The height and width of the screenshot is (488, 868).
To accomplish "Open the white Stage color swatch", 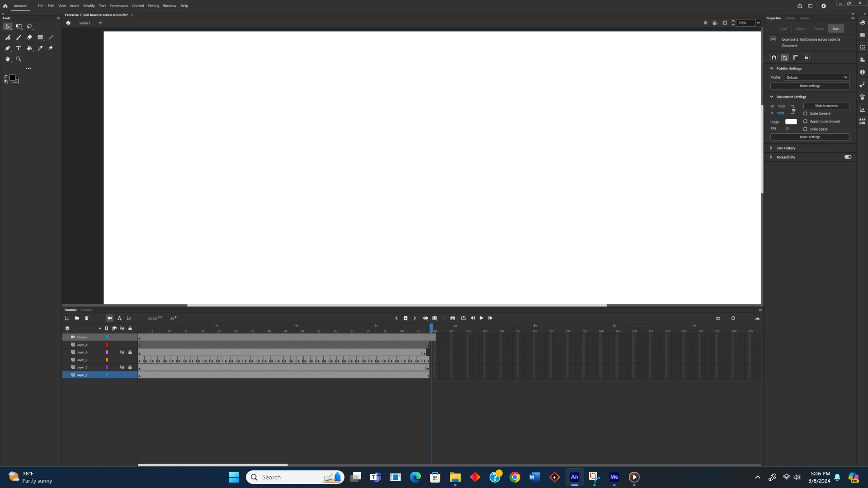I will pyautogui.click(x=791, y=122).
